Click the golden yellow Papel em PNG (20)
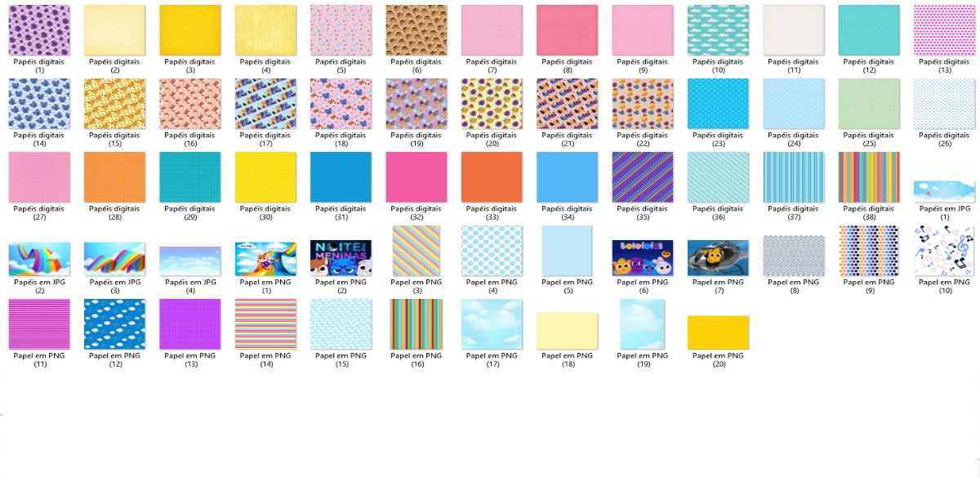 [x=718, y=332]
